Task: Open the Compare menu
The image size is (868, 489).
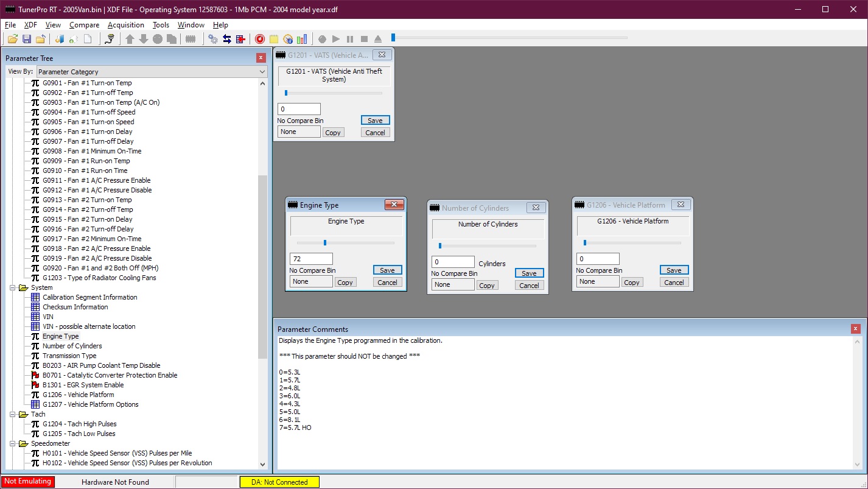Action: [x=85, y=25]
